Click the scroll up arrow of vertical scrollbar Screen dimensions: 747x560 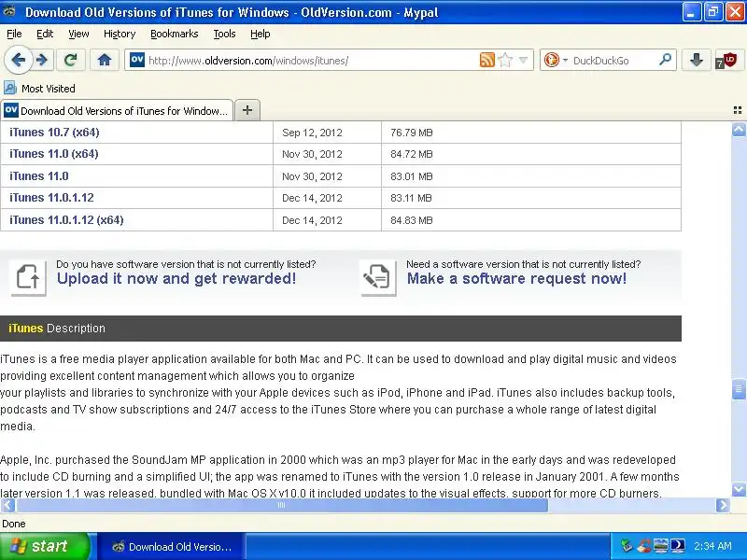739,130
